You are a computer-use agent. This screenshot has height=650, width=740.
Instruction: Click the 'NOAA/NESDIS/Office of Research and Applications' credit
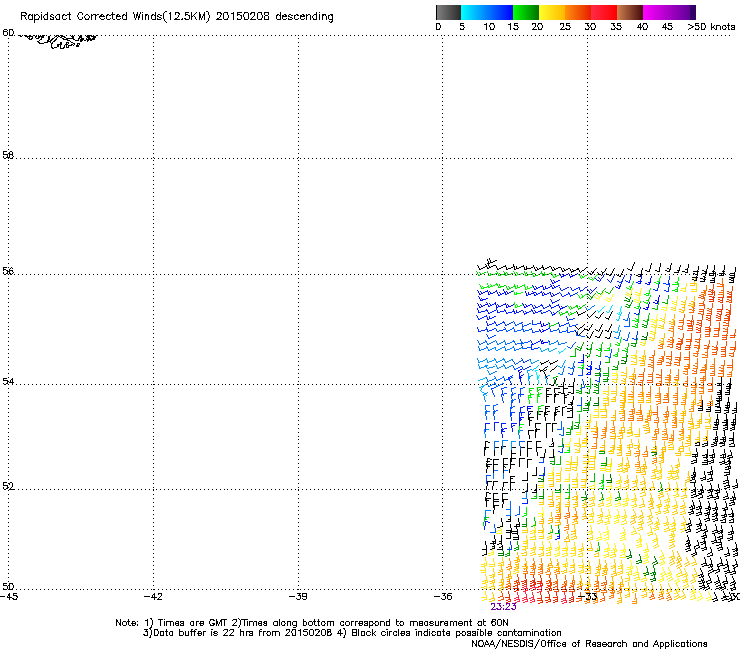(x=589, y=644)
